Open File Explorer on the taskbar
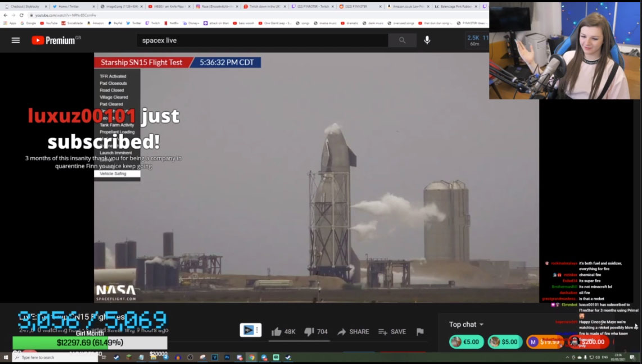This screenshot has width=642, height=364. 153,357
